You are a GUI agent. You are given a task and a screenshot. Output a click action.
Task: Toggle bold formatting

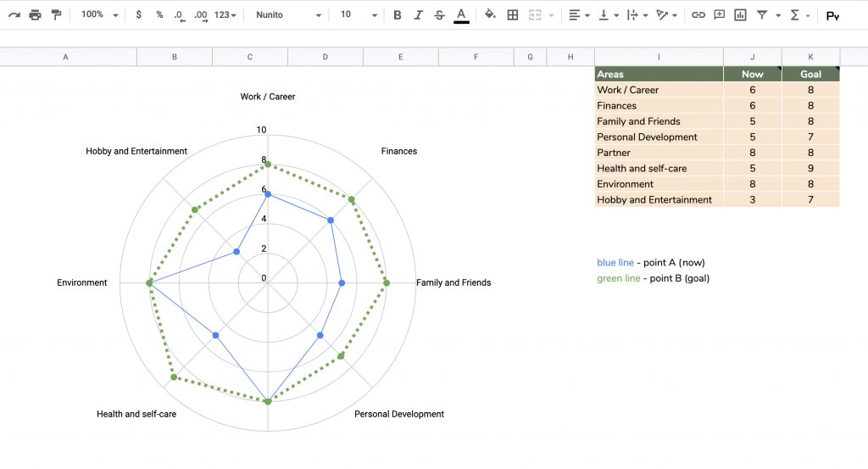coord(397,15)
